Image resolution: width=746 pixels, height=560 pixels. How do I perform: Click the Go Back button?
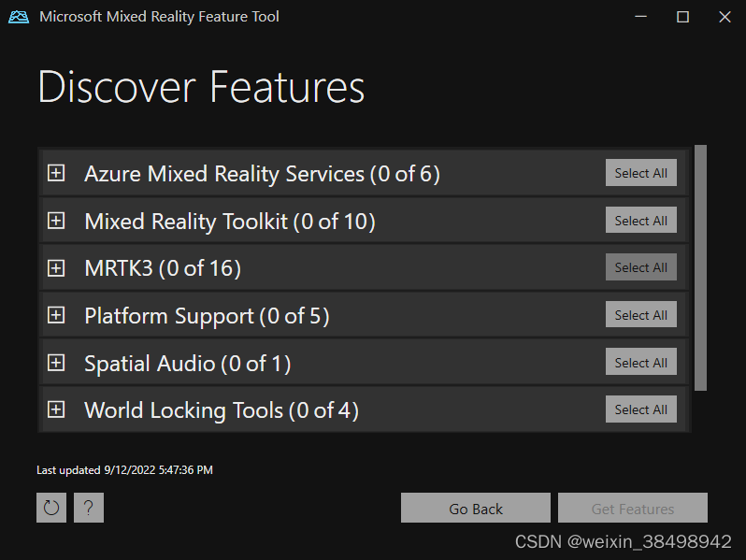pyautogui.click(x=476, y=508)
